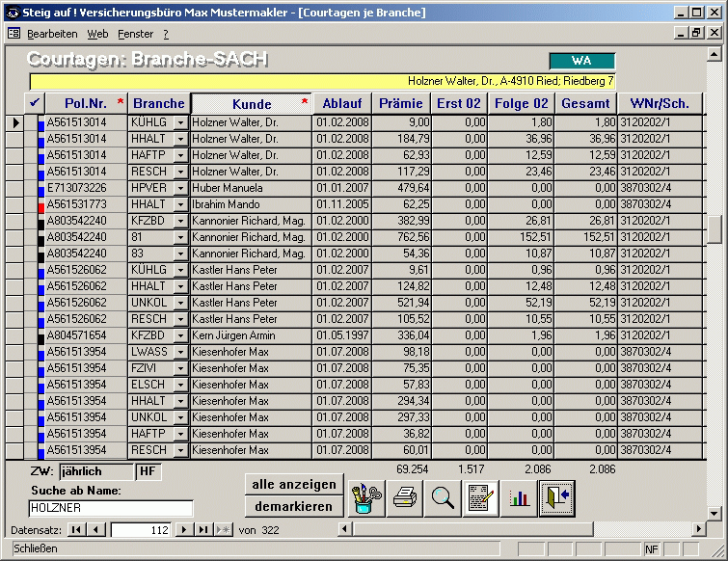728x561 pixels.
Task: Toggle mark checkbox in Kiesenhofer FZIVI row
Action: coord(31,368)
